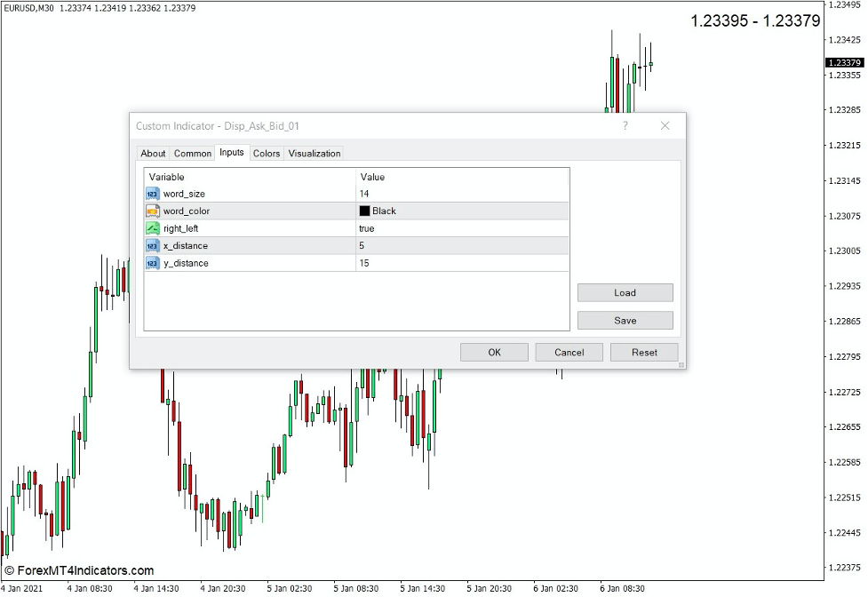Click the dialog help question mark icon

coord(625,126)
